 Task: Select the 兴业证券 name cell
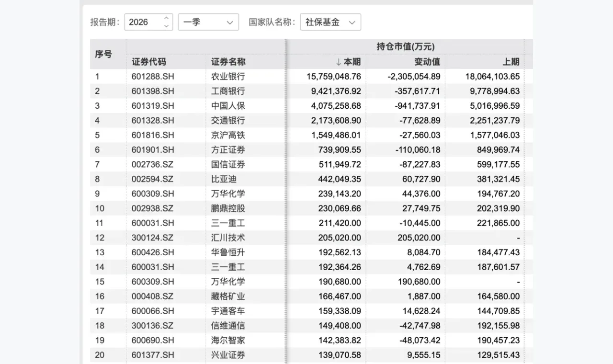228,355
